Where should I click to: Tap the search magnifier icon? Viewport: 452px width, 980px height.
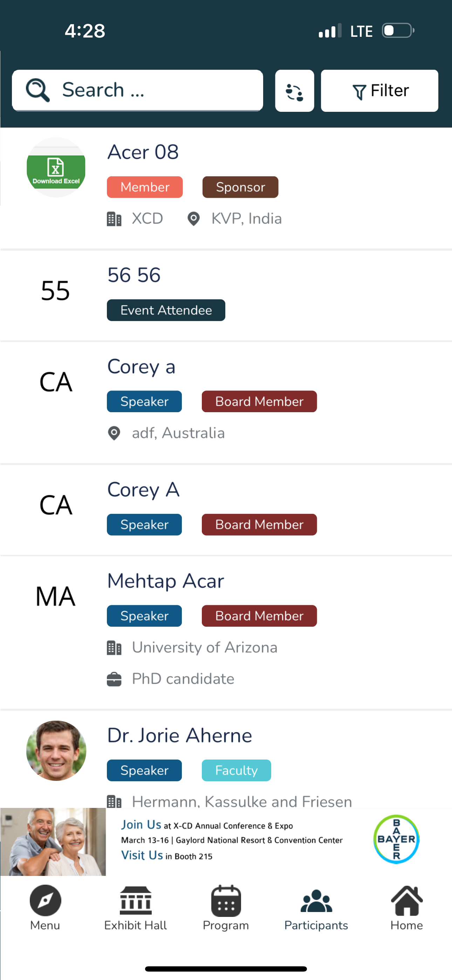coord(38,90)
